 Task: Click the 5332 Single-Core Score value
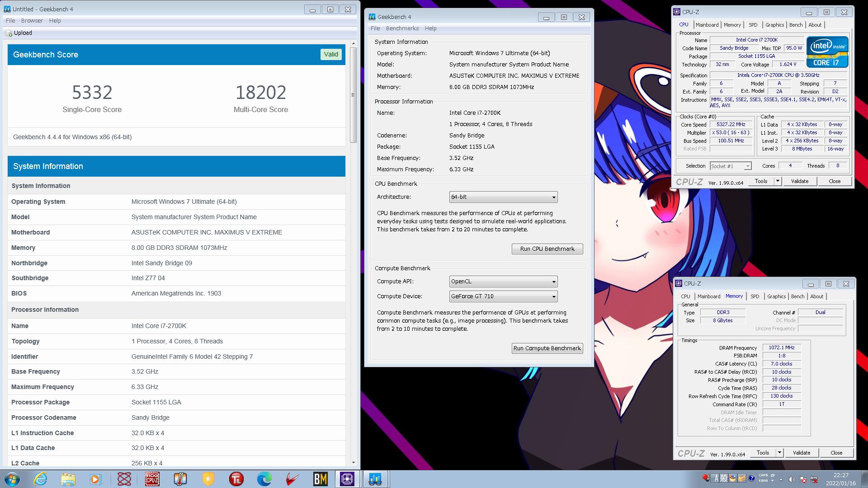pyautogui.click(x=92, y=93)
